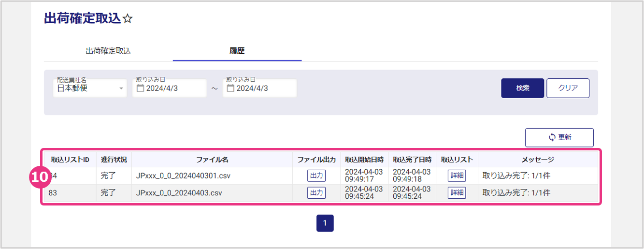Click the ファイル名 column header
This screenshot has height=249, width=644.
(212, 159)
